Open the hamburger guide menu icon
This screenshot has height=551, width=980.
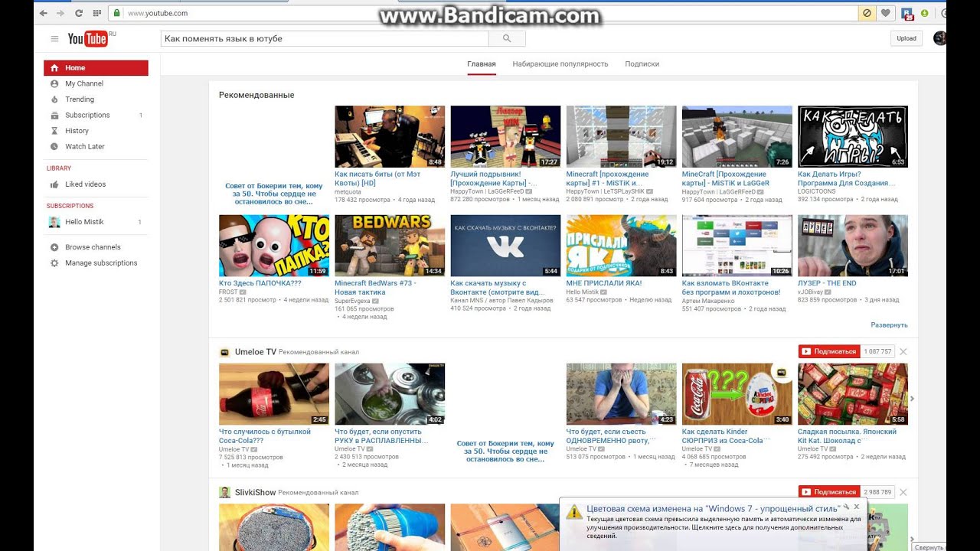[x=54, y=39]
